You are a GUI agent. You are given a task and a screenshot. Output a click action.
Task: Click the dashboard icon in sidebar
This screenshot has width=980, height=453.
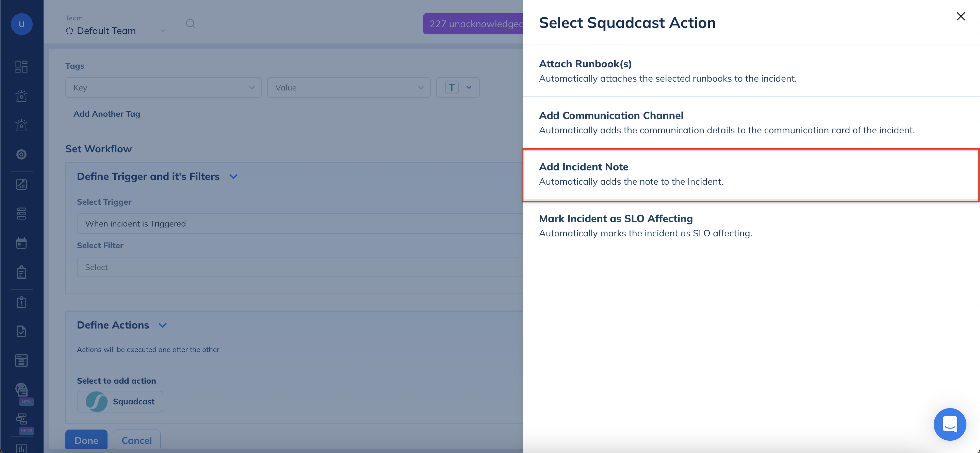[21, 67]
